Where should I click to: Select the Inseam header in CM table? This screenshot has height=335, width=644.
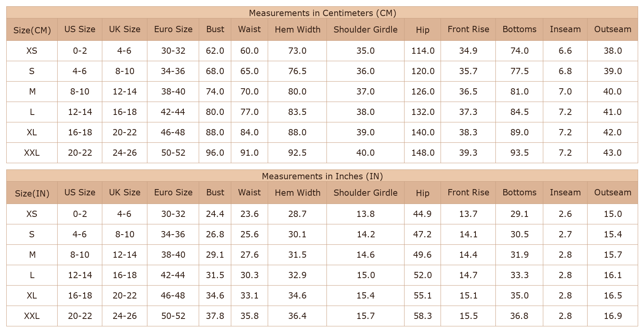pyautogui.click(x=565, y=29)
